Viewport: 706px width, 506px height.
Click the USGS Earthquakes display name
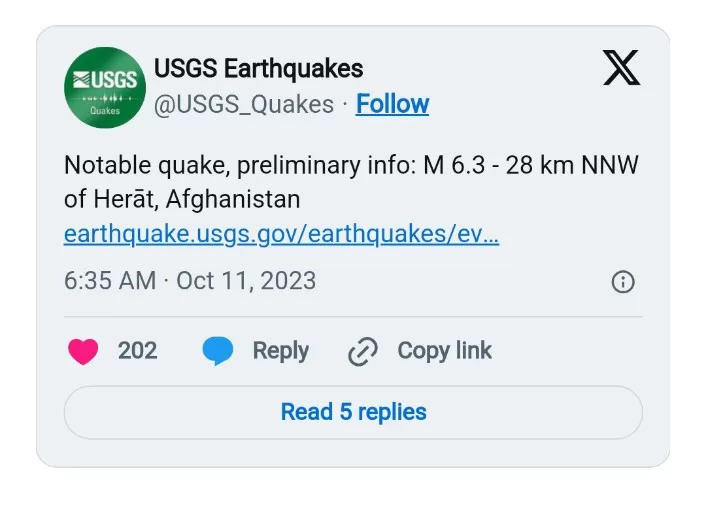pos(258,69)
